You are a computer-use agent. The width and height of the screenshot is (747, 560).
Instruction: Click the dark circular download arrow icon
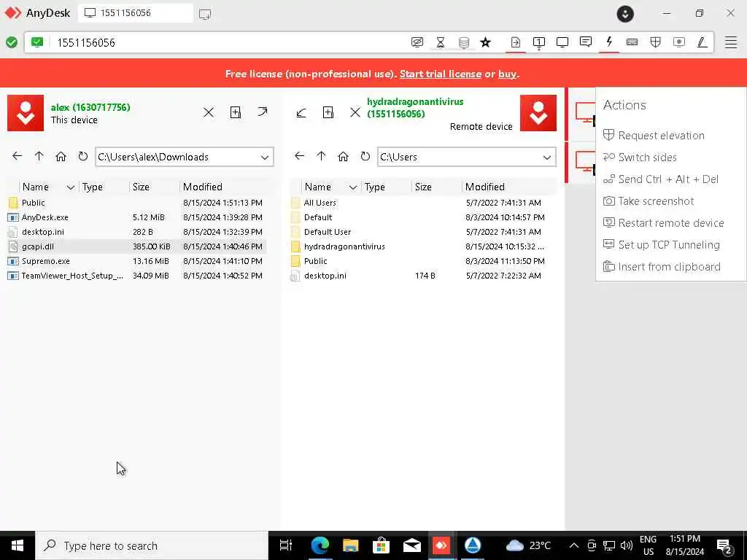point(625,14)
